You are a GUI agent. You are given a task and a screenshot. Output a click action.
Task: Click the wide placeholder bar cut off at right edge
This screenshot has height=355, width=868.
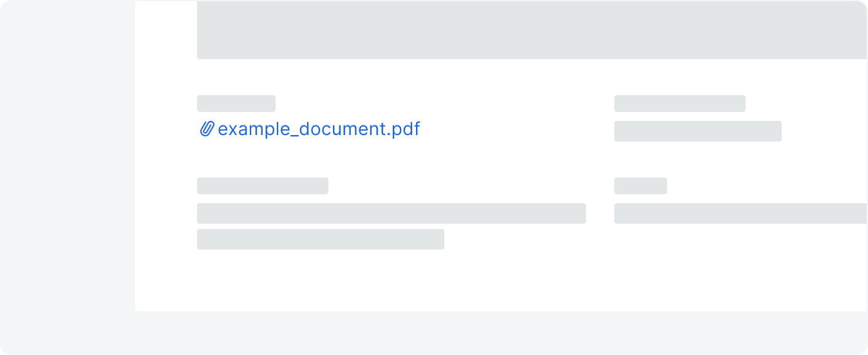(x=741, y=214)
